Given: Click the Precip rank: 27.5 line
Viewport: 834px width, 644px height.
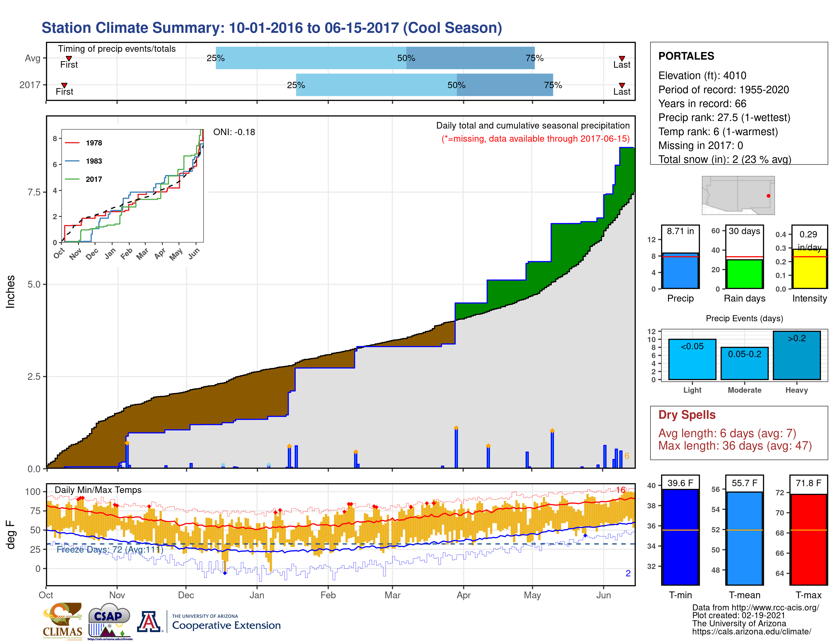Looking at the screenshot, I should click(724, 117).
